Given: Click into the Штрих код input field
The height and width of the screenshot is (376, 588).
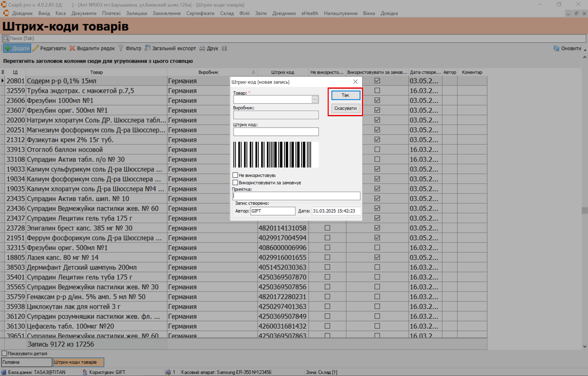Looking at the screenshot, I should [276, 132].
